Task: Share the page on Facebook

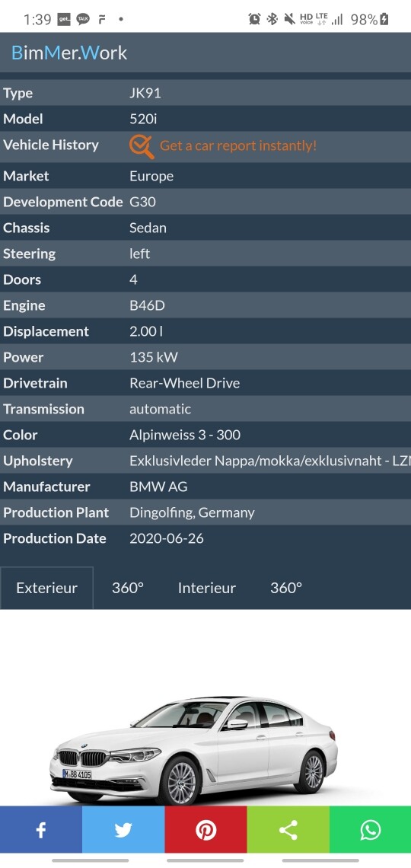Action: point(41,829)
